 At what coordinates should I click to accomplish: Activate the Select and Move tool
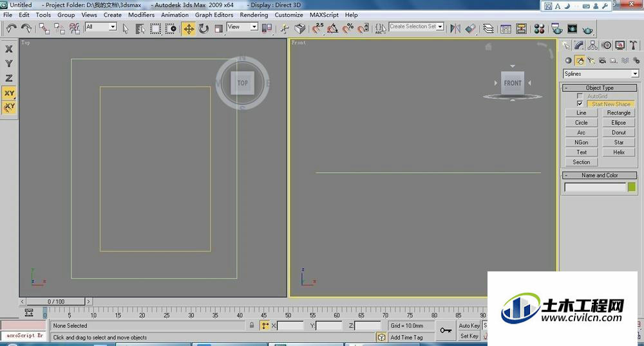[189, 28]
